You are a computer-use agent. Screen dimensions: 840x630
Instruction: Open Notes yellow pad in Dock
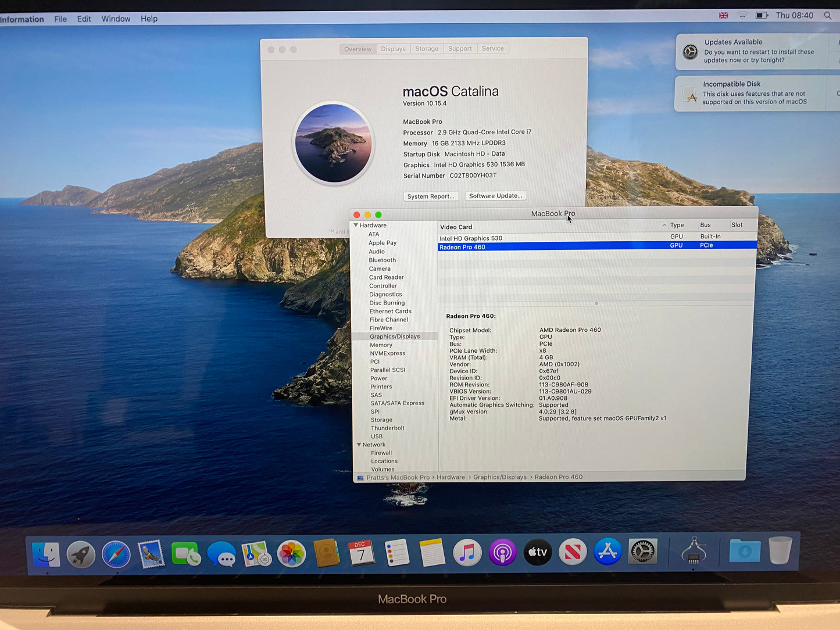click(432, 553)
